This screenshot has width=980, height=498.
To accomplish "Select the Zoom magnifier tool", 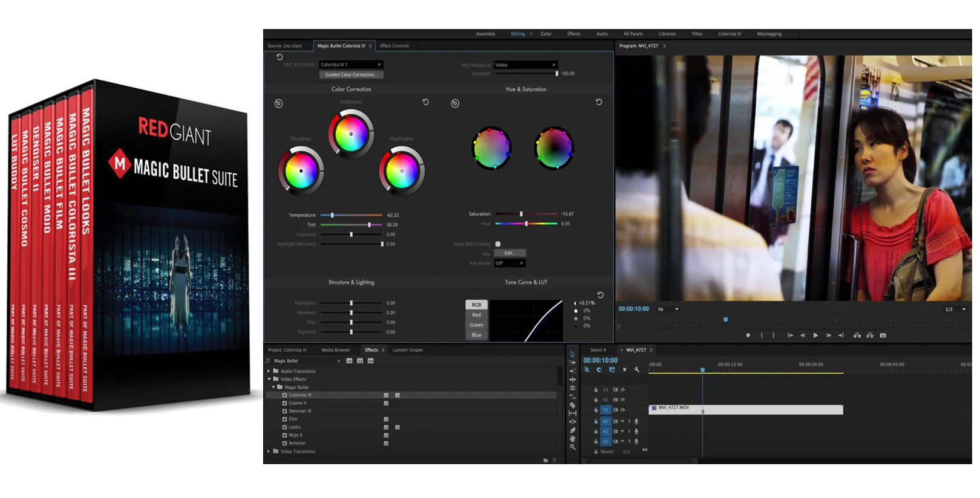I will (572, 447).
